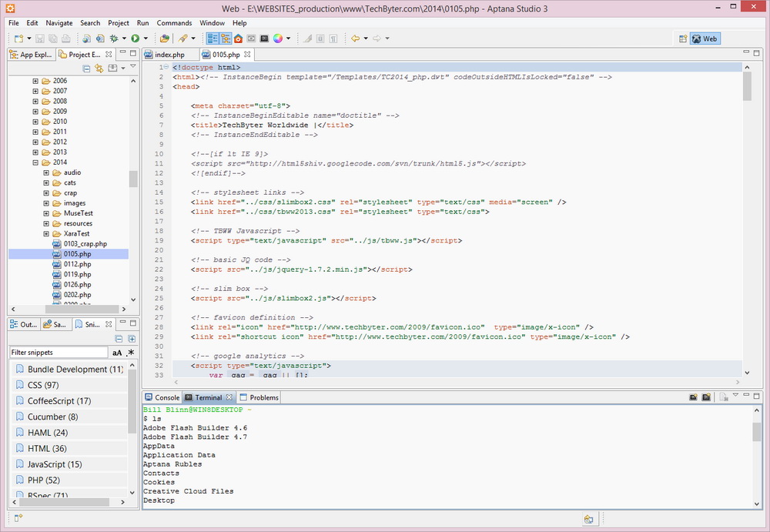Click the Filter snippets input field
The width and height of the screenshot is (770, 532).
(x=59, y=352)
